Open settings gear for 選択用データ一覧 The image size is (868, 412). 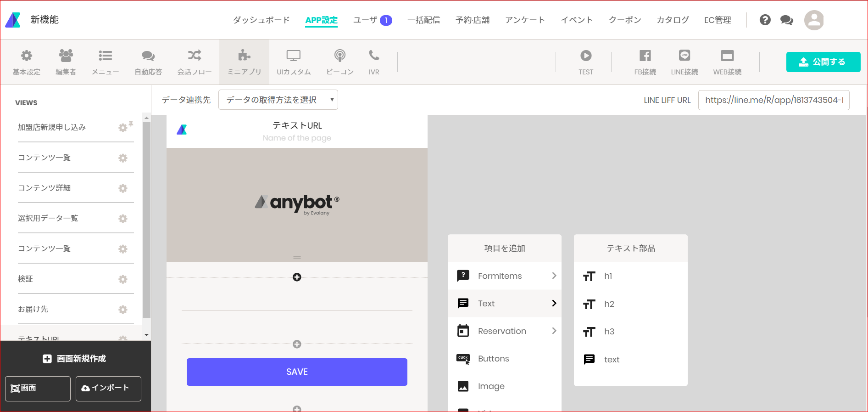click(x=123, y=219)
